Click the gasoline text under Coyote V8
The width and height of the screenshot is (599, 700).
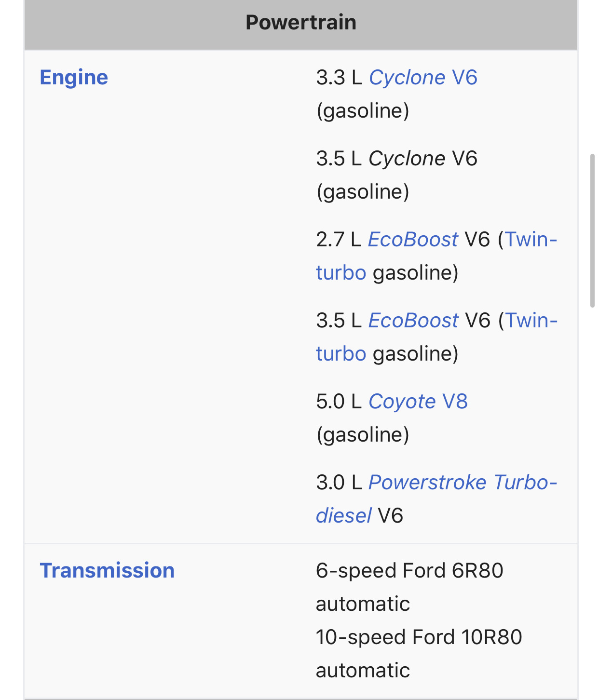tap(363, 435)
